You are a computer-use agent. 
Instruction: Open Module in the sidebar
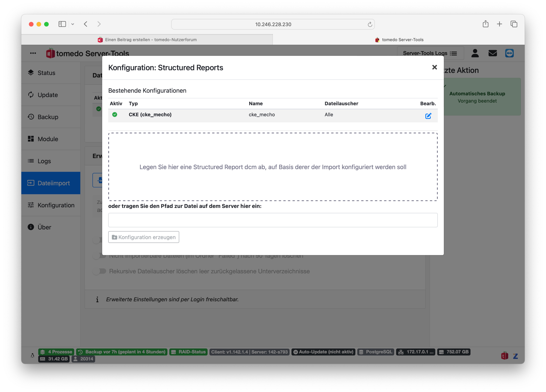(x=51, y=139)
